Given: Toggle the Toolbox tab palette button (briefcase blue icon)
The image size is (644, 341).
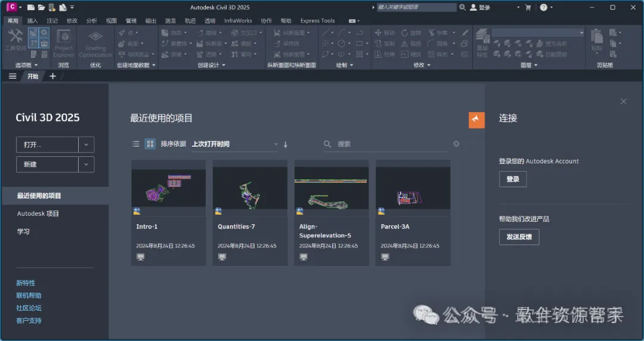Looking at the screenshot, I should coord(44,43).
